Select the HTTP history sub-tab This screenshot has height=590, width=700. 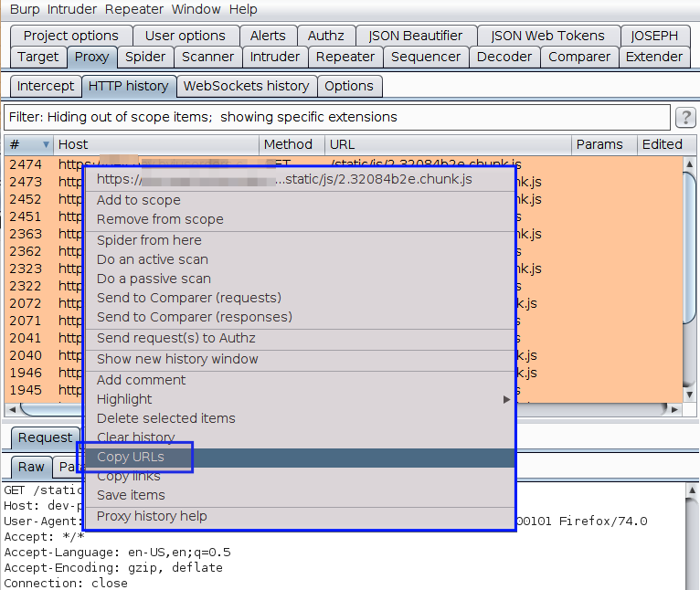(129, 86)
